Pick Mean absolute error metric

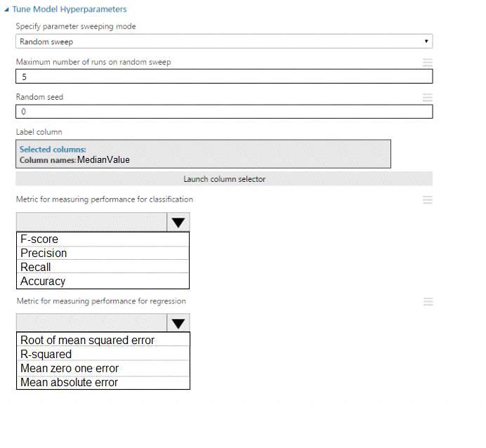point(103,383)
